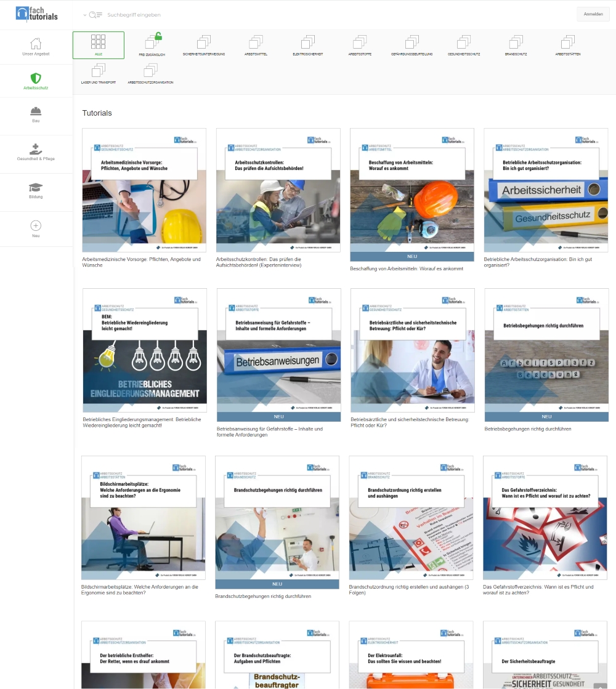Open Betriebsbegehungen richtig durchführen thumbnail
Screen dimensions: 616x689
point(546,350)
